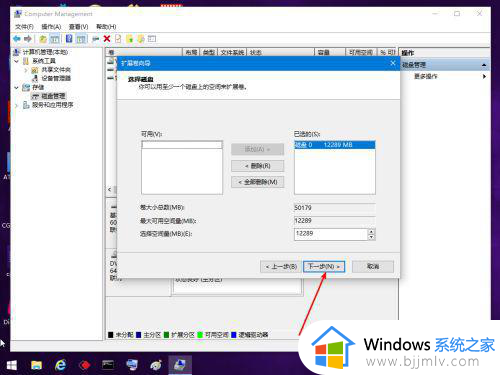The width and height of the screenshot is (500, 375).
Task: Collapse the 存储 tree node
Action: point(17,87)
